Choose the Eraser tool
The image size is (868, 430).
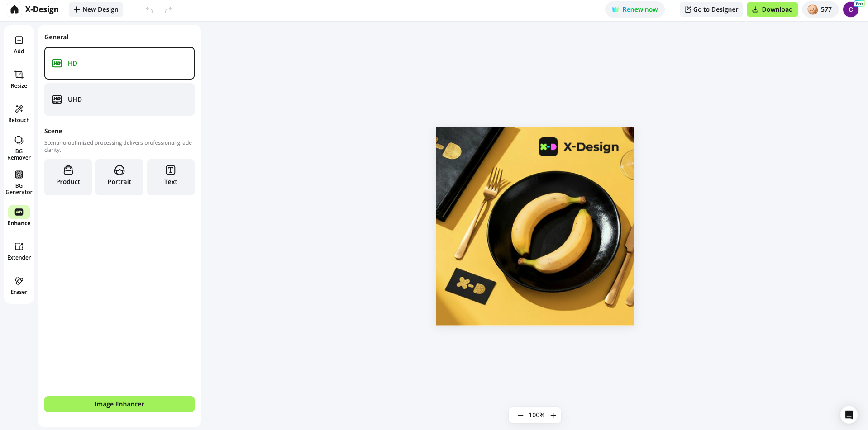19,285
